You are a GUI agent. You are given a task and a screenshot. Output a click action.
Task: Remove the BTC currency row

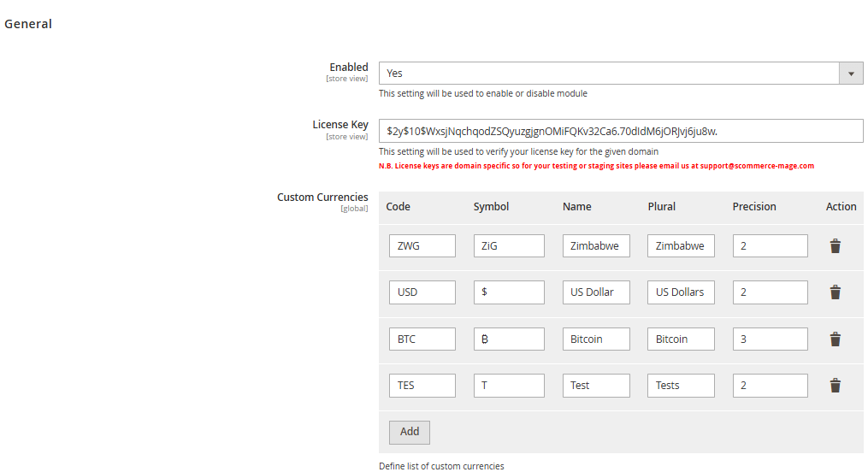(x=835, y=339)
